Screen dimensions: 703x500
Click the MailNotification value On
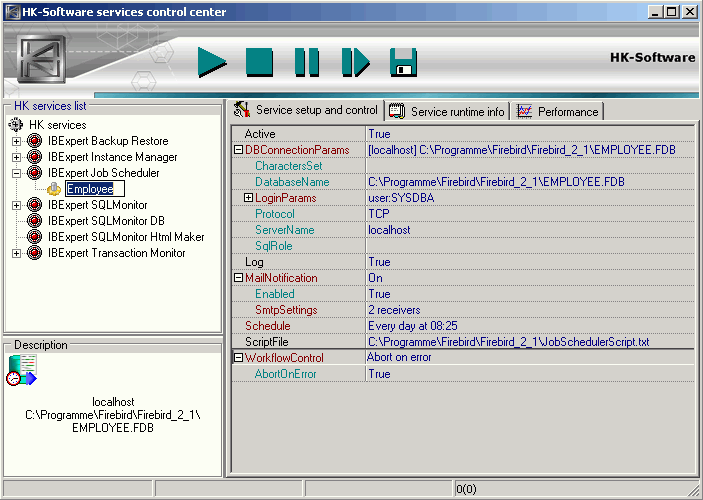[x=530, y=278]
